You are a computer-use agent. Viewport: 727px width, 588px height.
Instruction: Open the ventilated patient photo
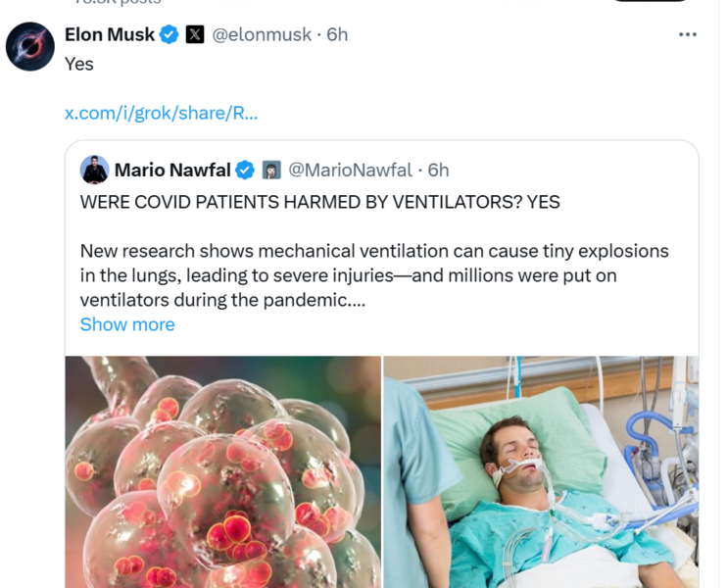pyautogui.click(x=540, y=471)
